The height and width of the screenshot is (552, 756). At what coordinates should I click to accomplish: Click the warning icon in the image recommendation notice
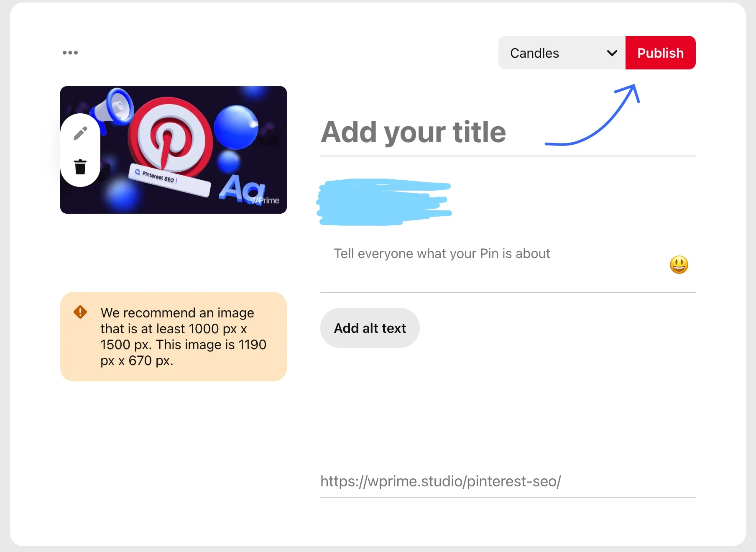coord(80,312)
